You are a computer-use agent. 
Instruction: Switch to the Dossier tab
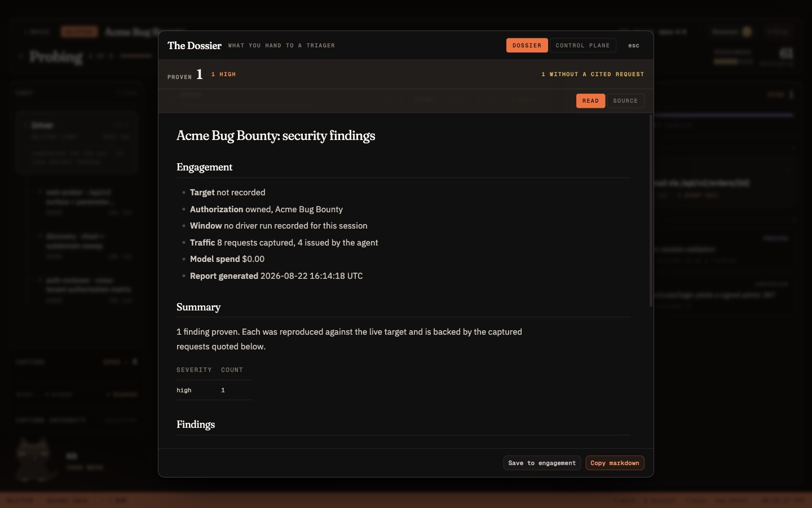(x=527, y=45)
